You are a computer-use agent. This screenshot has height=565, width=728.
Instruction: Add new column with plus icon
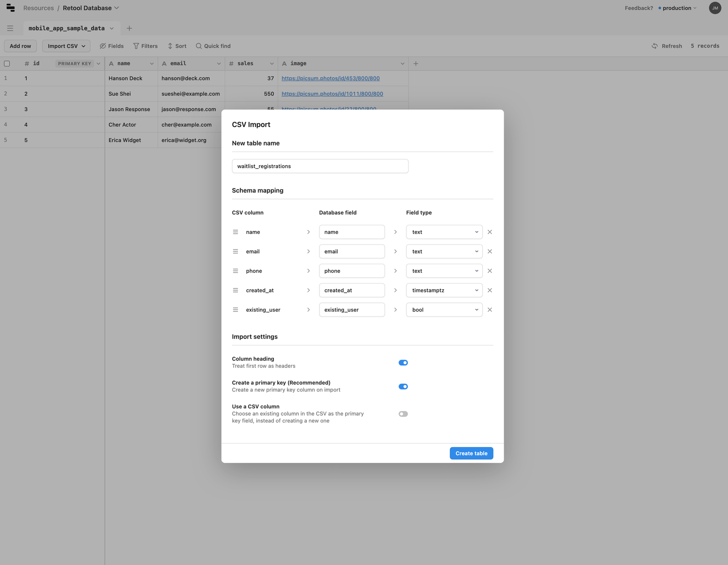pos(416,64)
